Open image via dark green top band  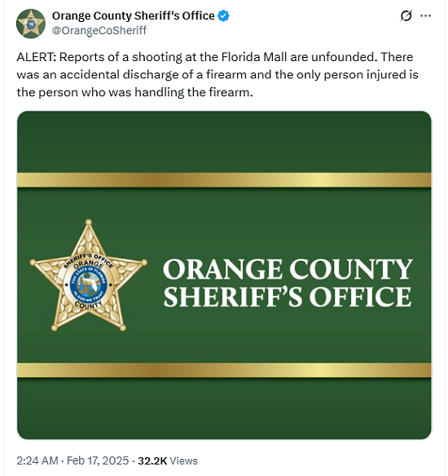tap(224, 142)
